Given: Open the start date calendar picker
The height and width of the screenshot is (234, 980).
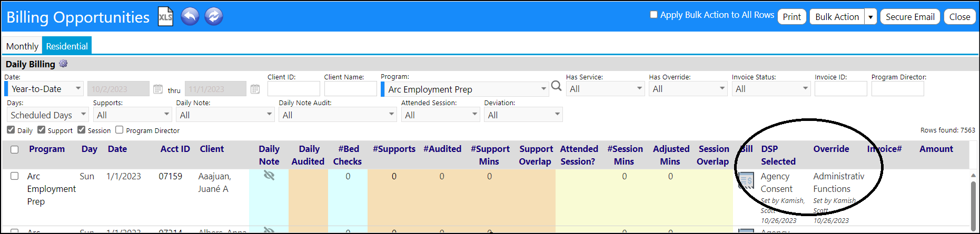Looking at the screenshot, I should [x=158, y=89].
